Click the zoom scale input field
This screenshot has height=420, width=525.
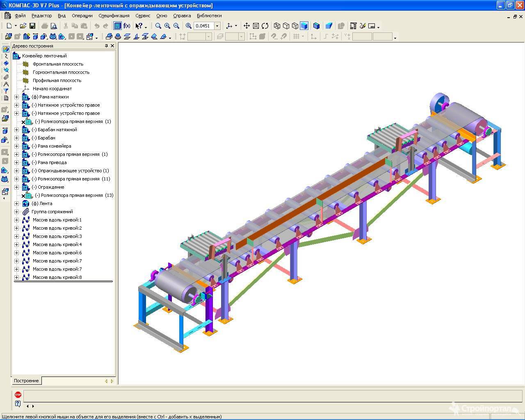204,26
